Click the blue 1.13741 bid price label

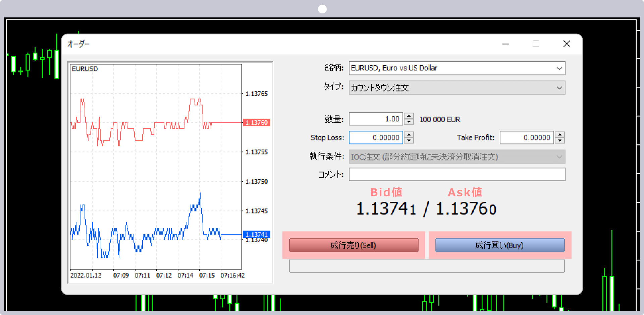pos(257,235)
